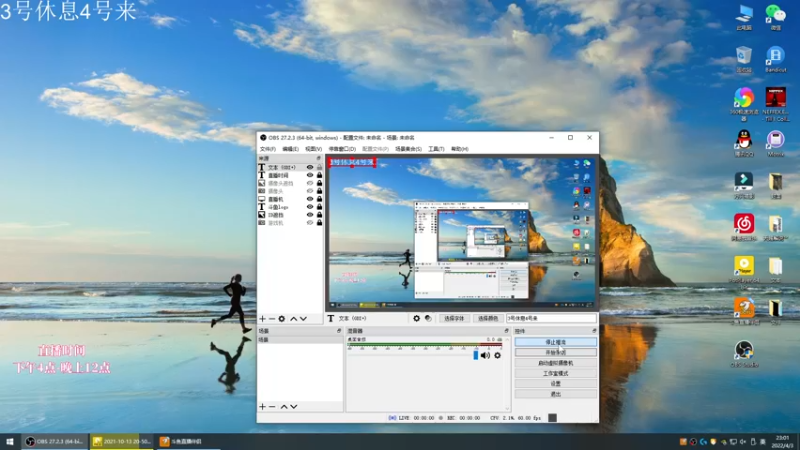Click 停止推流 to stop streaming

(556, 342)
